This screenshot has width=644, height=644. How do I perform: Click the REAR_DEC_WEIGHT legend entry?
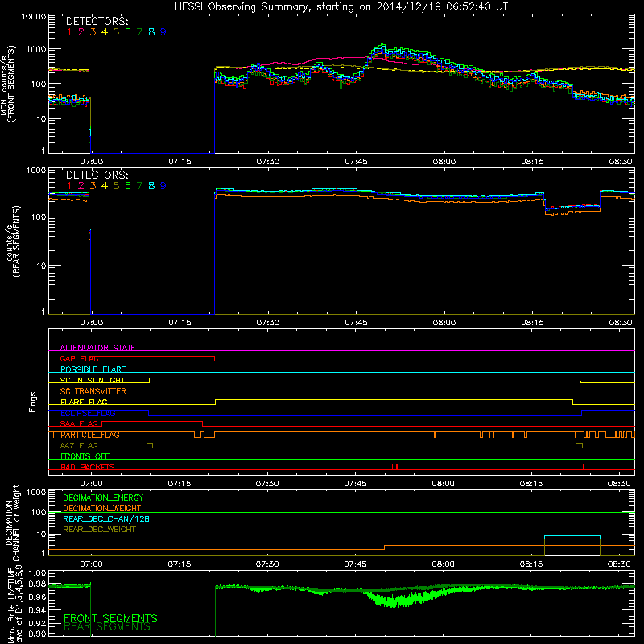tap(99, 530)
